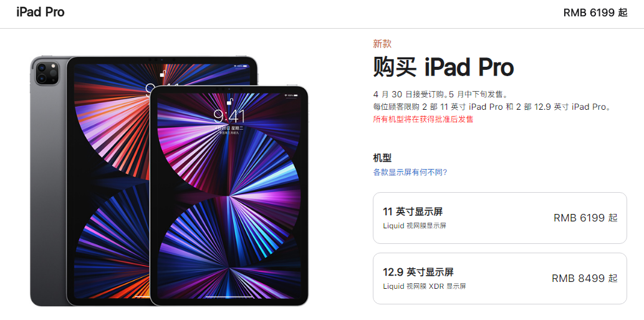Click RMB 6199 起 in the top bar
Viewport: 644px width, 320px height.
pyautogui.click(x=595, y=12)
